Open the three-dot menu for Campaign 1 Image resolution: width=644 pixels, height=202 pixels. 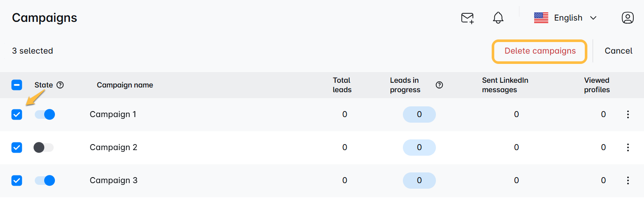point(628,115)
